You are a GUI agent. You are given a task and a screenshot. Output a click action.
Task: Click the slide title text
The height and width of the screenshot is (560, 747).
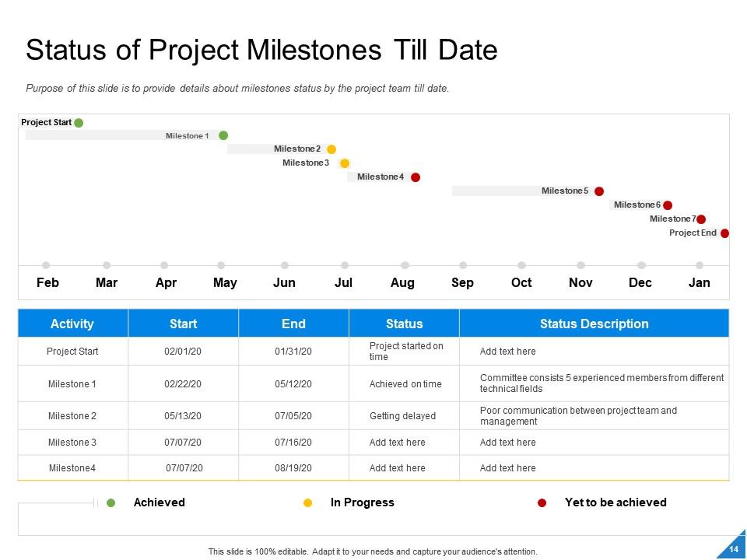click(x=261, y=51)
